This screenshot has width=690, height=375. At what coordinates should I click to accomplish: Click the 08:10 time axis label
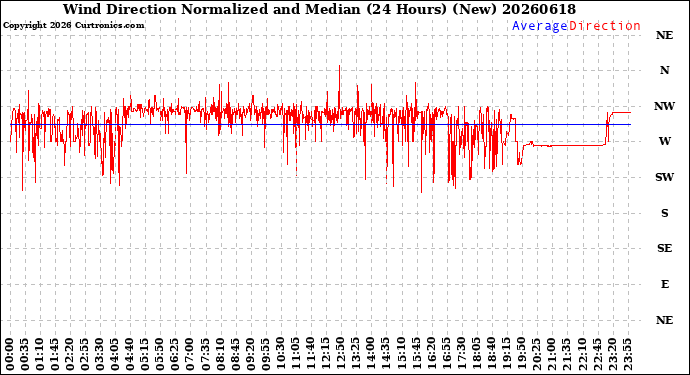(220, 355)
